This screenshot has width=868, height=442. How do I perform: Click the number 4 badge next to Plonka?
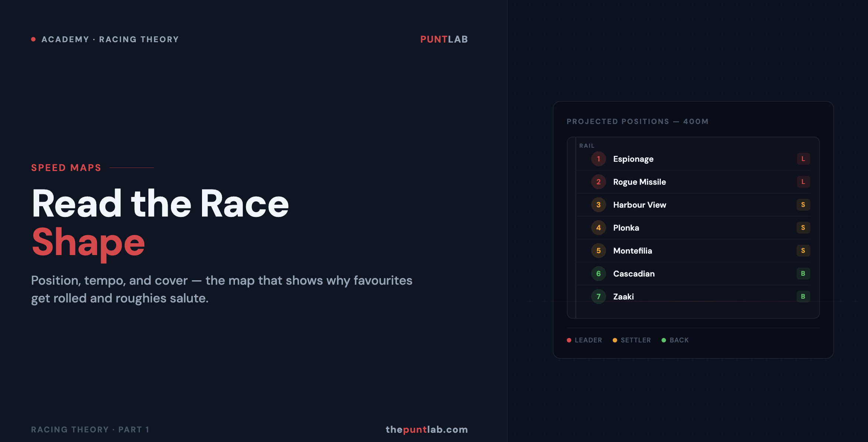[x=598, y=228]
